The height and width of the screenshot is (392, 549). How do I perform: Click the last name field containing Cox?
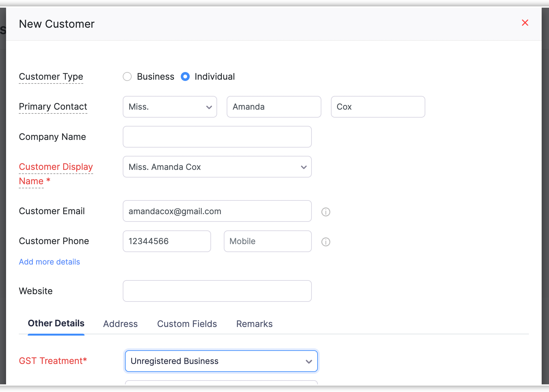tap(378, 107)
